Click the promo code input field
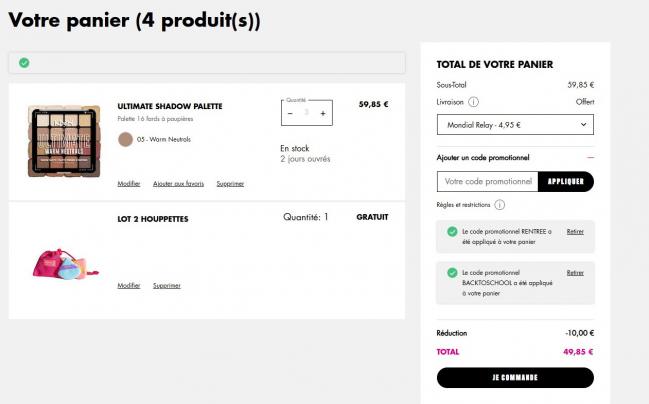The height and width of the screenshot is (404, 649). [488, 181]
